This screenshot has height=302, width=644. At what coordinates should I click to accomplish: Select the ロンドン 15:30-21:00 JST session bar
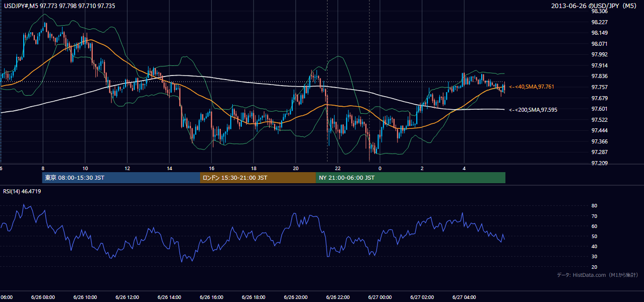[x=258, y=178]
